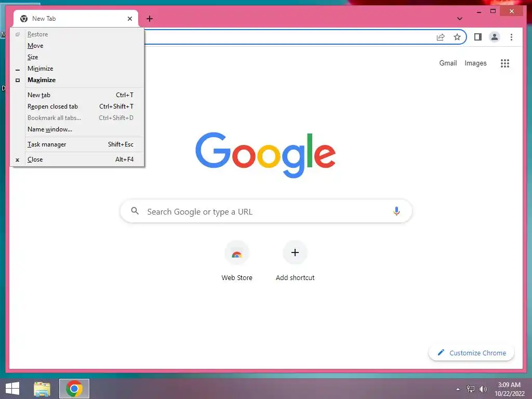Click Close Alt+F4 menu entry
This screenshot has height=399, width=532.
pyautogui.click(x=77, y=159)
